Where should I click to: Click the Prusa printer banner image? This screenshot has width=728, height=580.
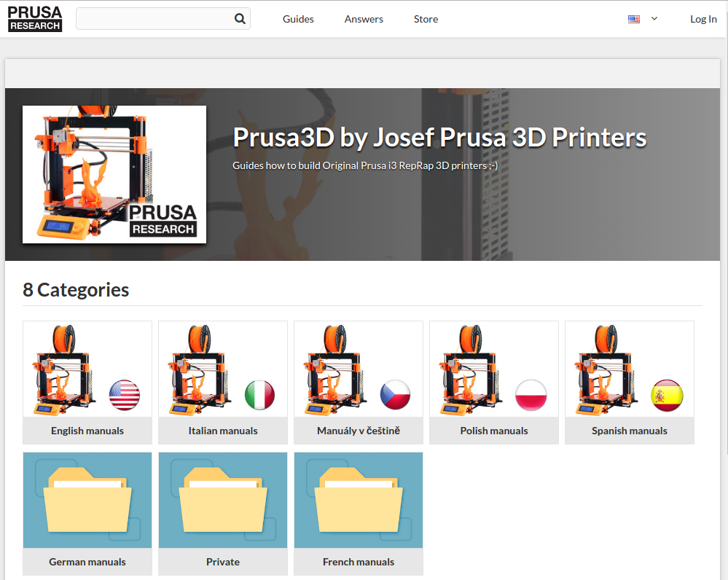pyautogui.click(x=114, y=174)
